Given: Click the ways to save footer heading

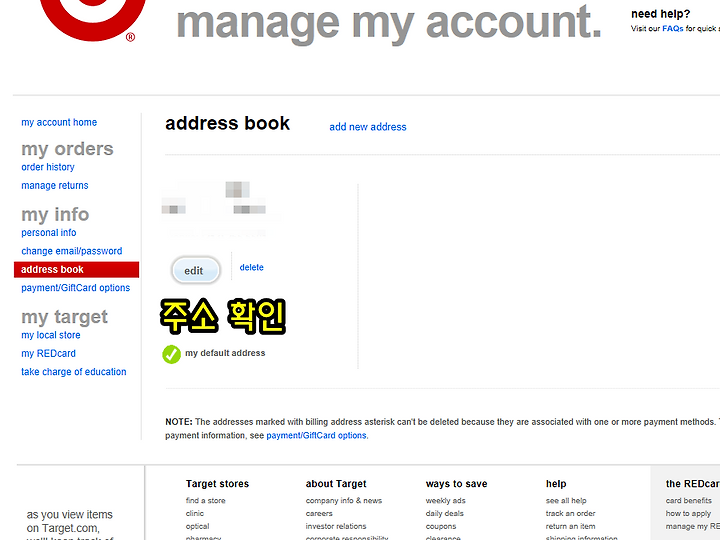Looking at the screenshot, I should pos(456,484).
